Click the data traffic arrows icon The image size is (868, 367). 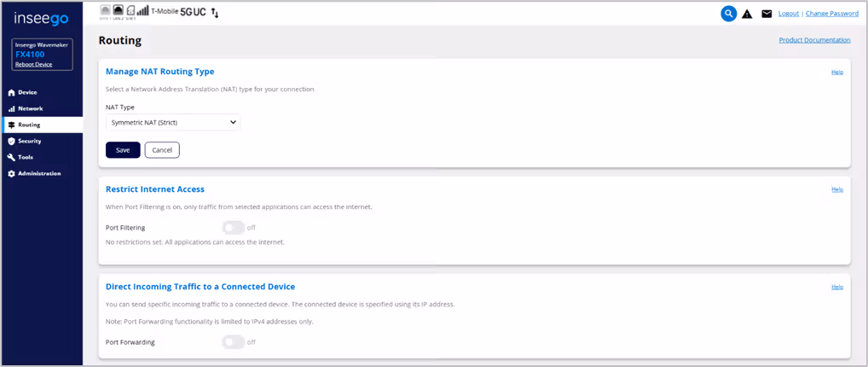pos(214,13)
